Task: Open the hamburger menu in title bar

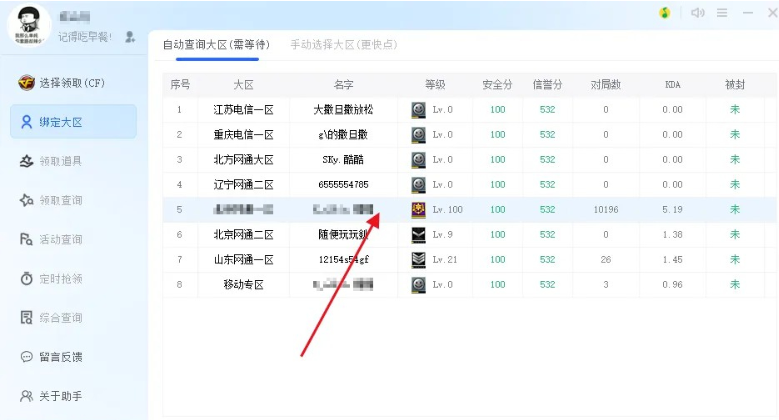Action: coord(722,13)
